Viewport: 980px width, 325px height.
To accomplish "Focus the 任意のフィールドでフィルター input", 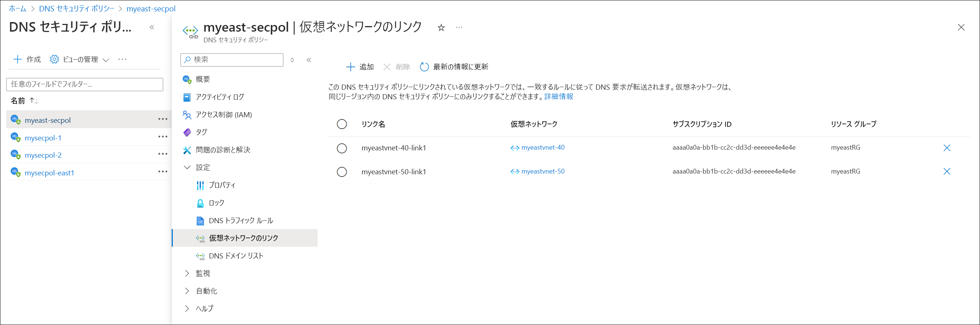I will pos(85,84).
